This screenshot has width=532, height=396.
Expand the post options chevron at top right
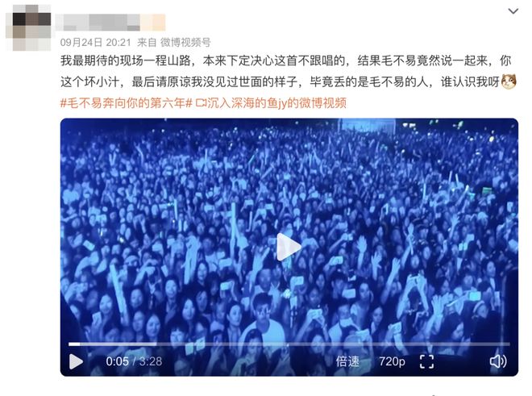(513, 11)
